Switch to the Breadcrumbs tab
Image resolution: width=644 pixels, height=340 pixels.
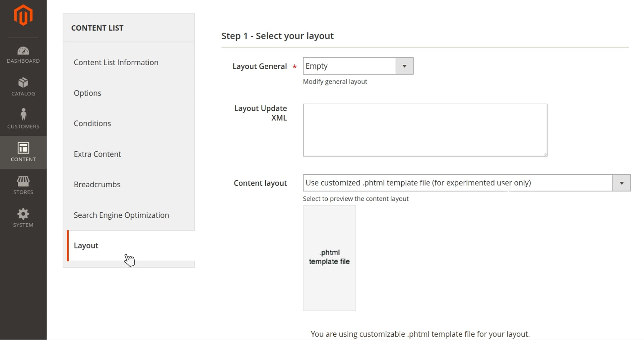click(97, 185)
